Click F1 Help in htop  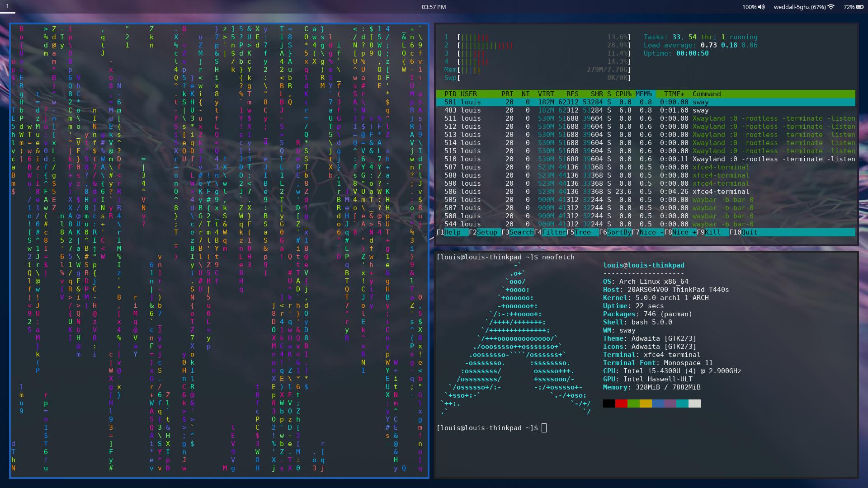pos(453,232)
